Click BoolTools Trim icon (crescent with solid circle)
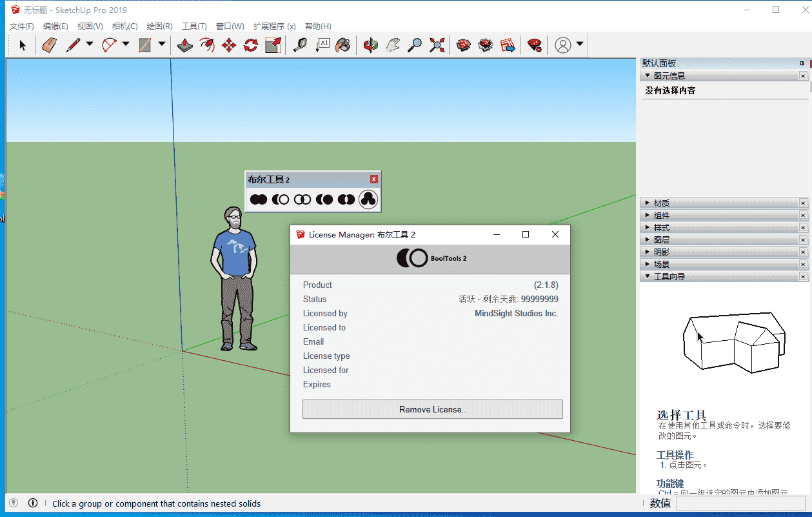The height and width of the screenshot is (517, 812). click(x=324, y=199)
